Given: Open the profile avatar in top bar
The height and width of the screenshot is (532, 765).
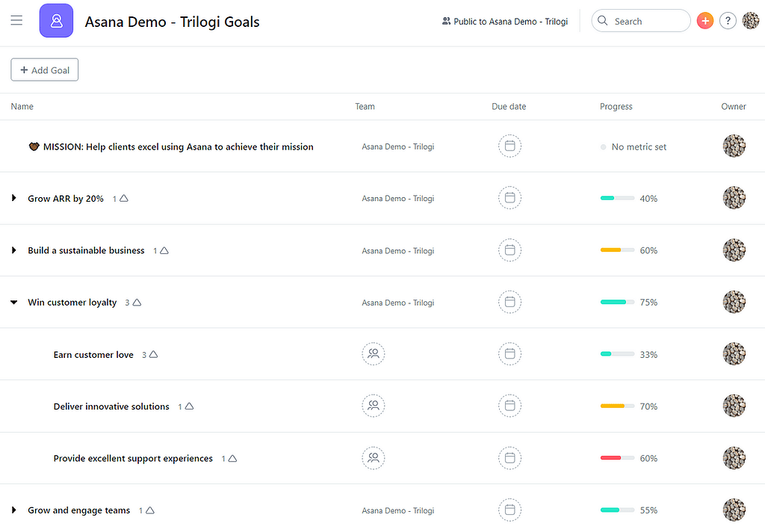Looking at the screenshot, I should point(750,21).
